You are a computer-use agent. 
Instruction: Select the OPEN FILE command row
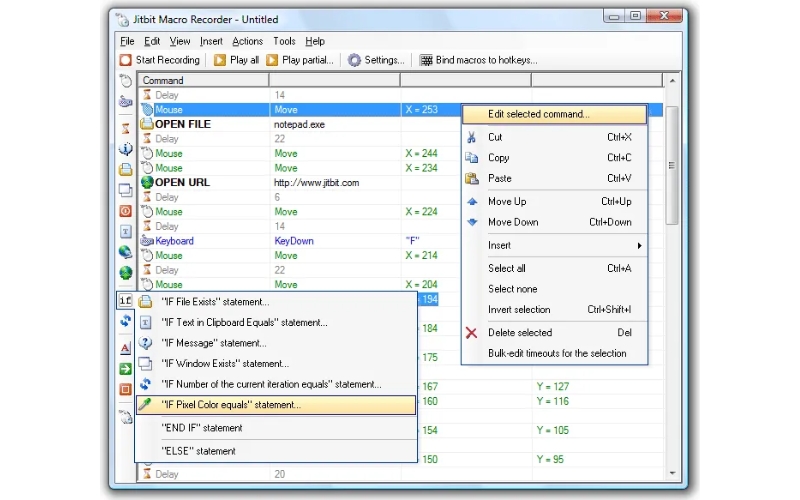click(x=301, y=124)
